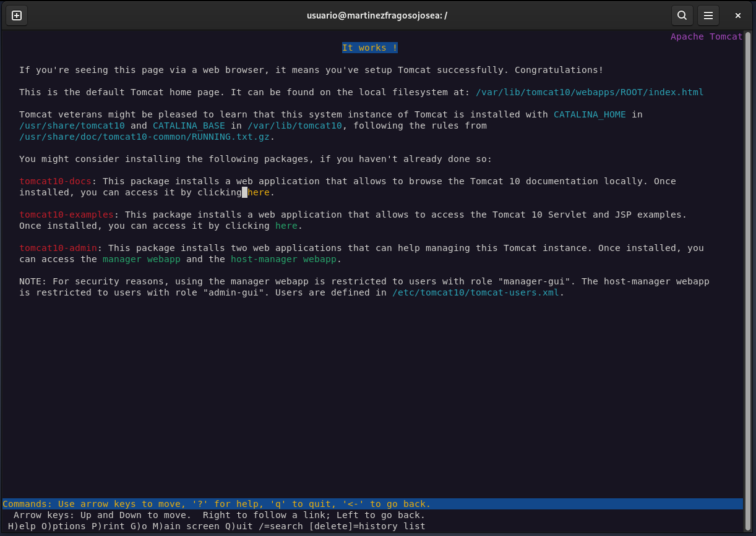Follow the /var/lib/tomcat10/webapps/ROOT/index.html path
Image resolution: width=756 pixels, height=536 pixels.
tap(590, 92)
